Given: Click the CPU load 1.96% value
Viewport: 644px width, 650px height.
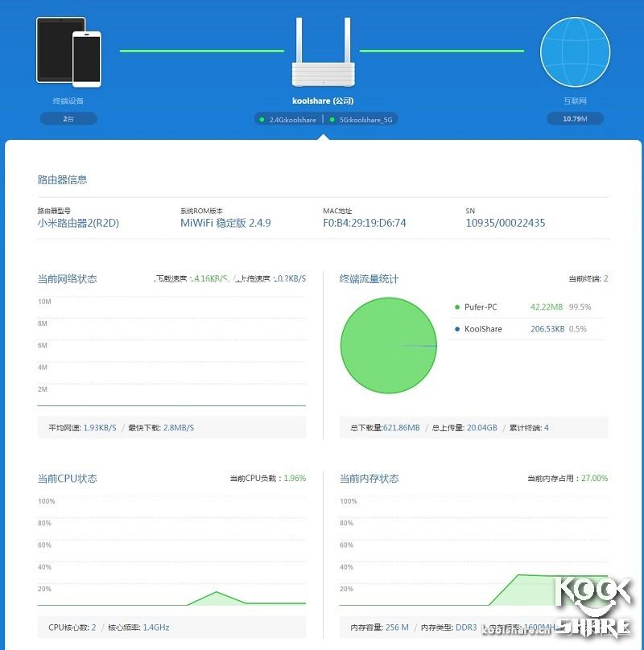Looking at the screenshot, I should 295,479.
